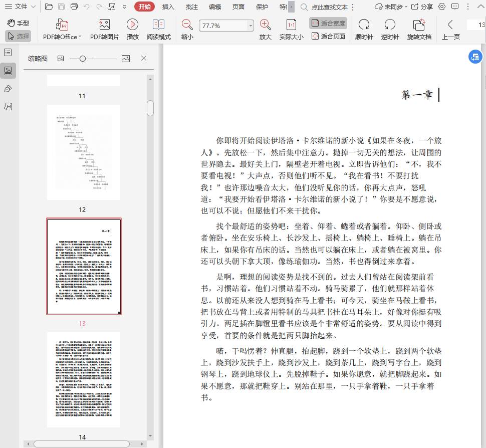Click the 第一章 heading text
486x448 pixels.
click(x=417, y=95)
